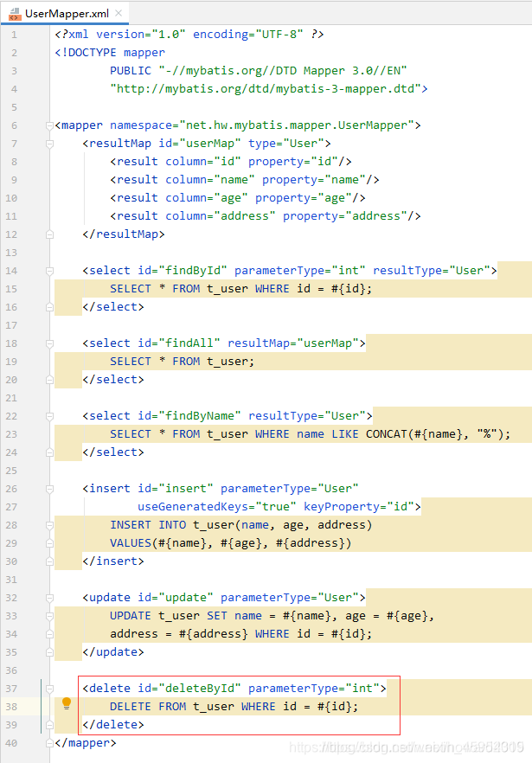Click the yellow lightbulb intention icon
Screen dimensions: 532x763
pos(67,703)
